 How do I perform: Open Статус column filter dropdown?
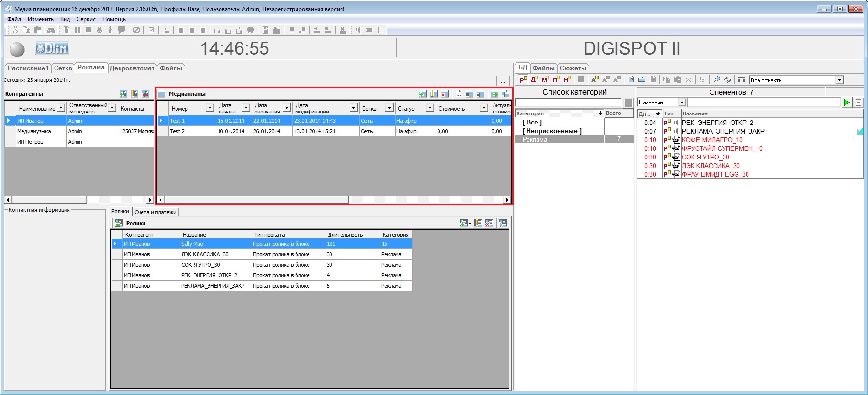pyautogui.click(x=430, y=108)
